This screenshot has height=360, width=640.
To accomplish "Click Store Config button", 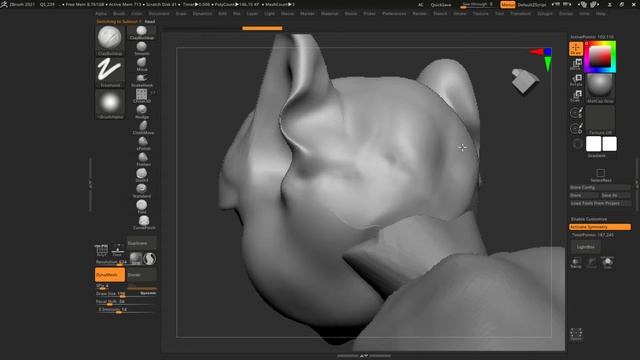I will pos(600,187).
